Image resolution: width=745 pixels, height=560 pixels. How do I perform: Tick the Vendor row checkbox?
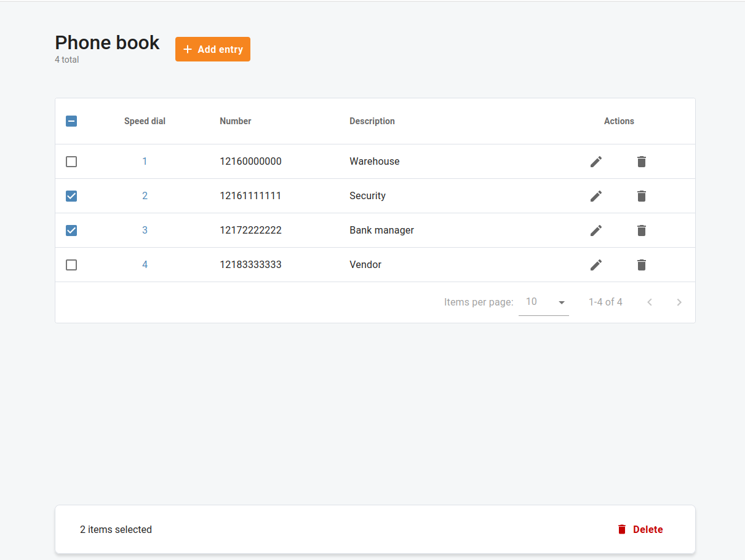(x=71, y=265)
